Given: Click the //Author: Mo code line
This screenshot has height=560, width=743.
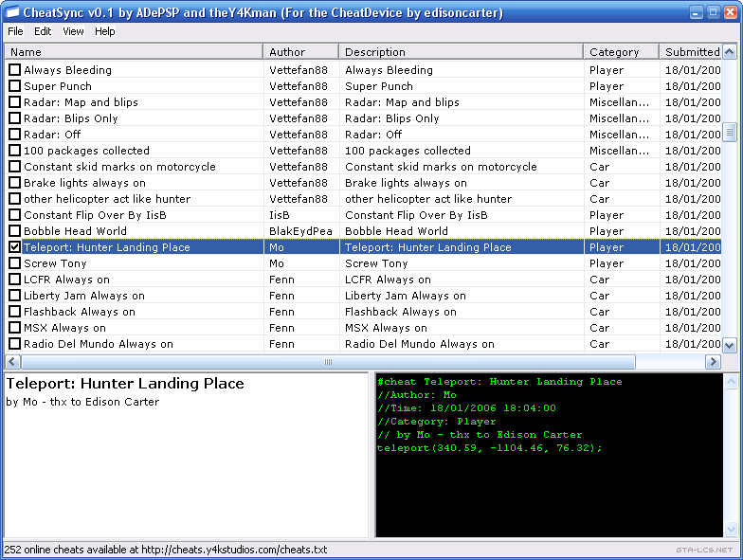Looking at the screenshot, I should click(x=417, y=394).
